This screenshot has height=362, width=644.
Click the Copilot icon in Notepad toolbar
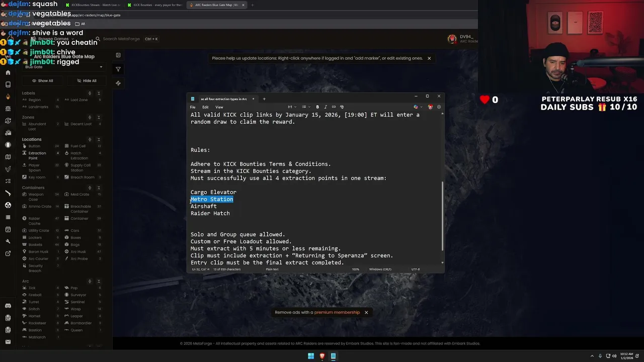(x=416, y=107)
